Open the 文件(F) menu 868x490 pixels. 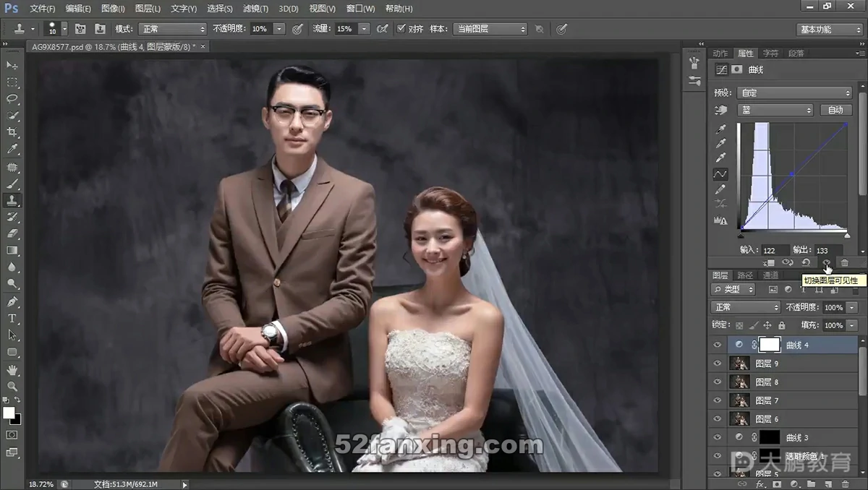43,9
